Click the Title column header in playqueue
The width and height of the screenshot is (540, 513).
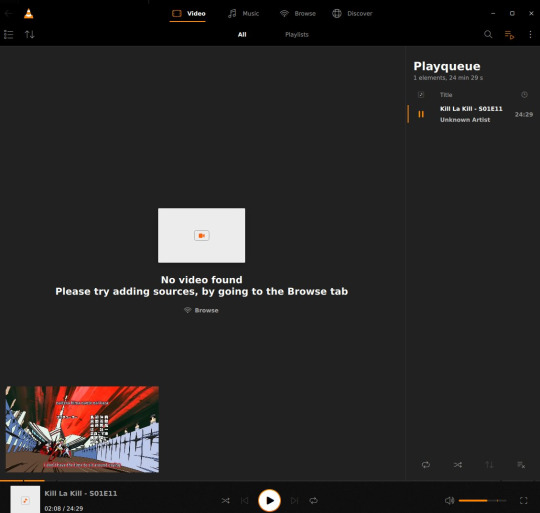446,95
